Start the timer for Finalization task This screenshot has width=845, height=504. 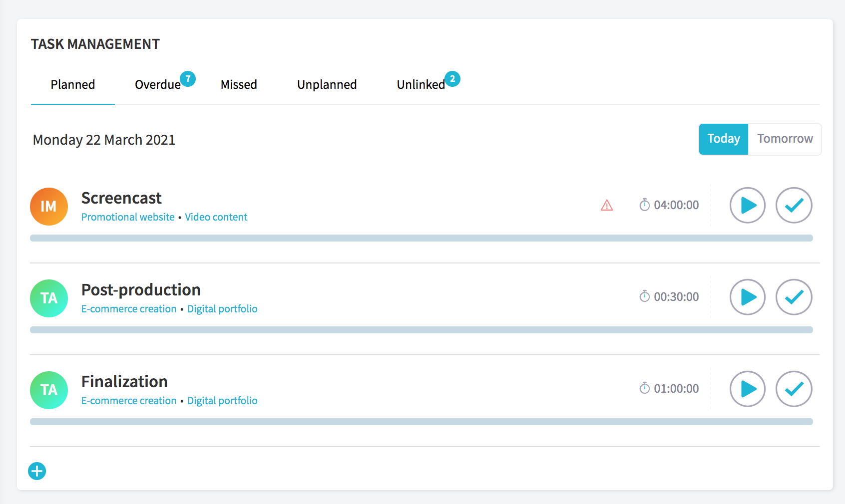click(x=748, y=389)
